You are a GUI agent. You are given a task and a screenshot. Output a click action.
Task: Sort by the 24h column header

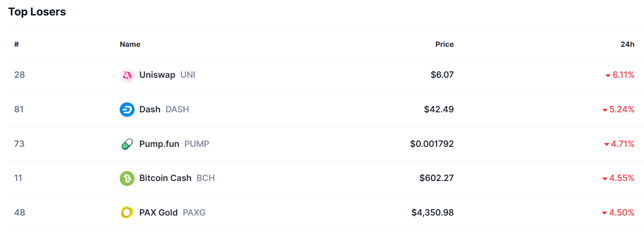pos(627,44)
